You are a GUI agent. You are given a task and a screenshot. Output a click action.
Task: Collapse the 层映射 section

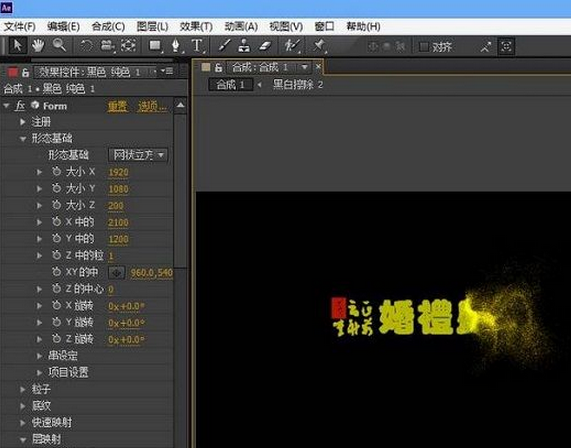click(23, 440)
